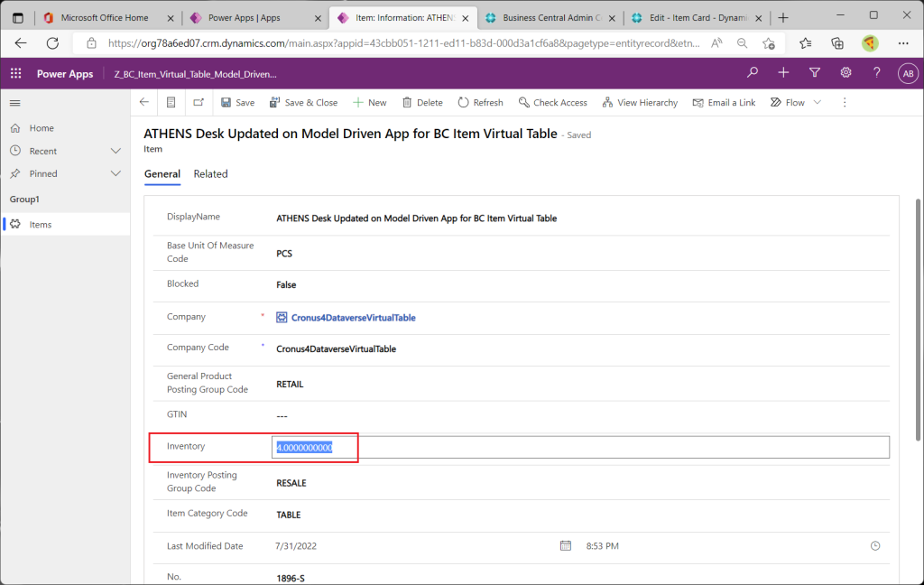Save the item record
The image size is (924, 585).
point(238,103)
